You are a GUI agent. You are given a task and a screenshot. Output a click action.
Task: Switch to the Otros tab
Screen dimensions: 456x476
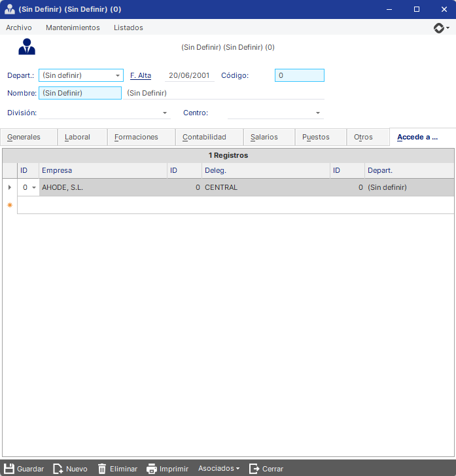click(x=368, y=137)
